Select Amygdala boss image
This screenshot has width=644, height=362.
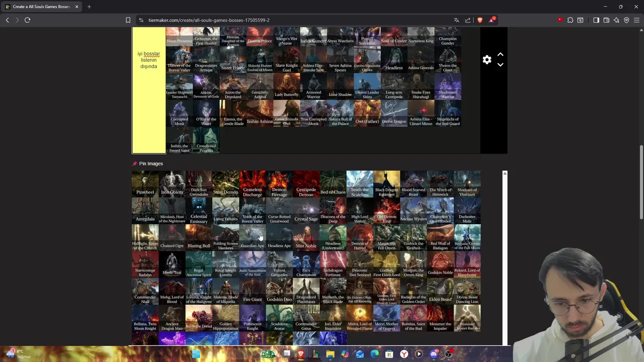point(145,211)
